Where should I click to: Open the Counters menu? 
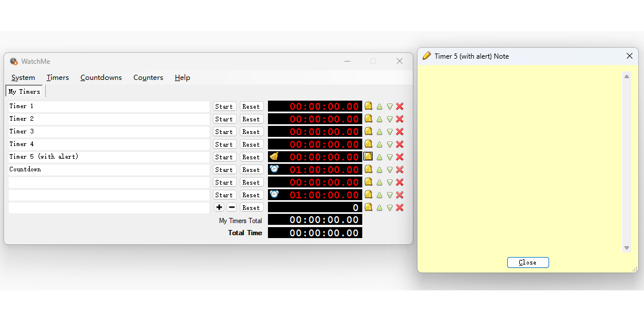[x=148, y=78]
